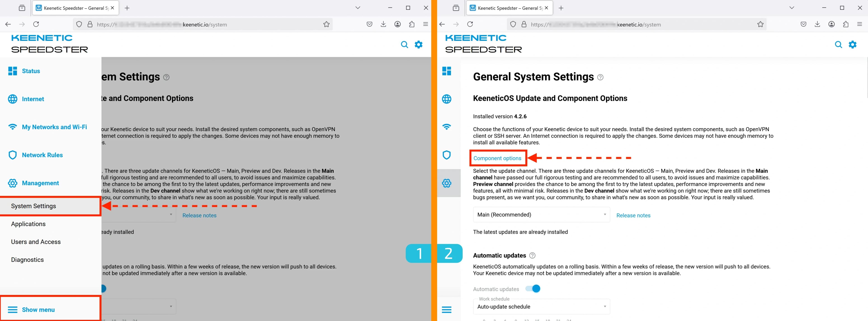
Task: Open search magnifier icon in right window header
Action: click(838, 44)
